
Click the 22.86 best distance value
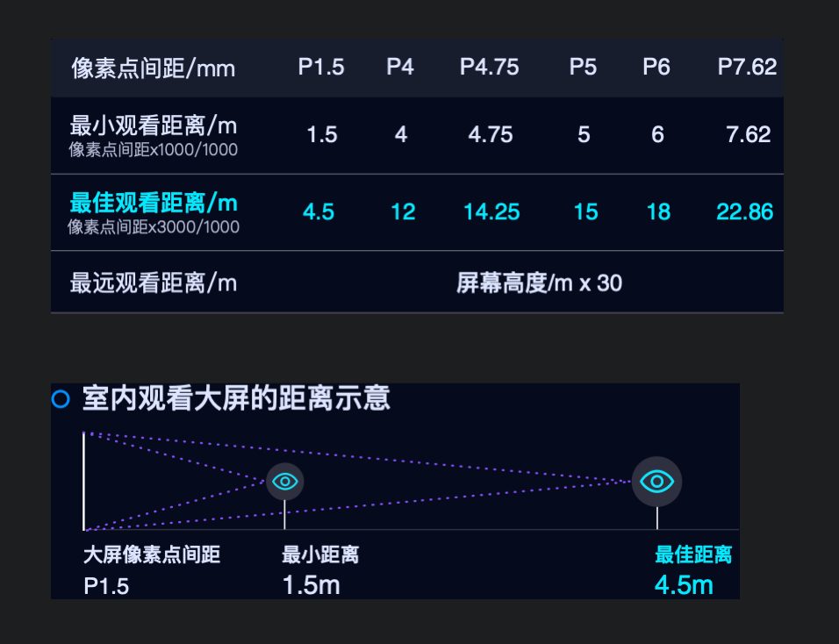pyautogui.click(x=744, y=211)
